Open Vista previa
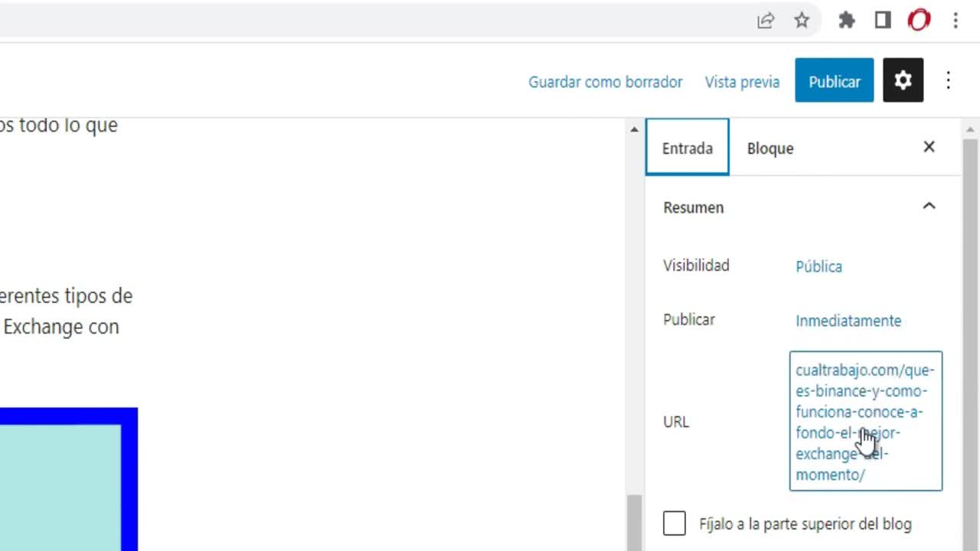 point(742,82)
